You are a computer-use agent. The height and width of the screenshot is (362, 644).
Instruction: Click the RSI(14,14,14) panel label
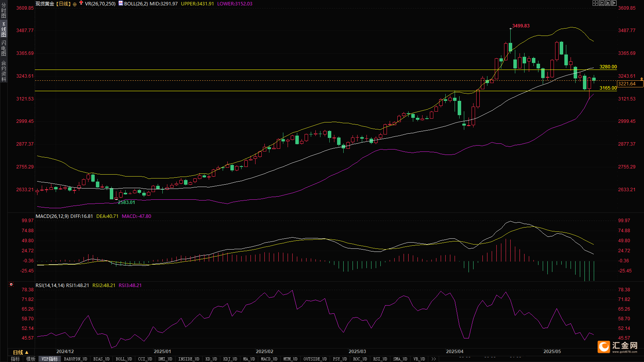pos(50,286)
